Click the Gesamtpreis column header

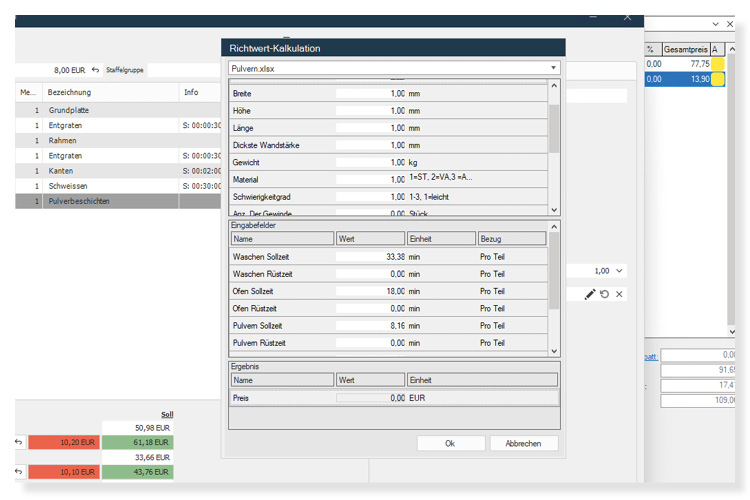(x=686, y=50)
